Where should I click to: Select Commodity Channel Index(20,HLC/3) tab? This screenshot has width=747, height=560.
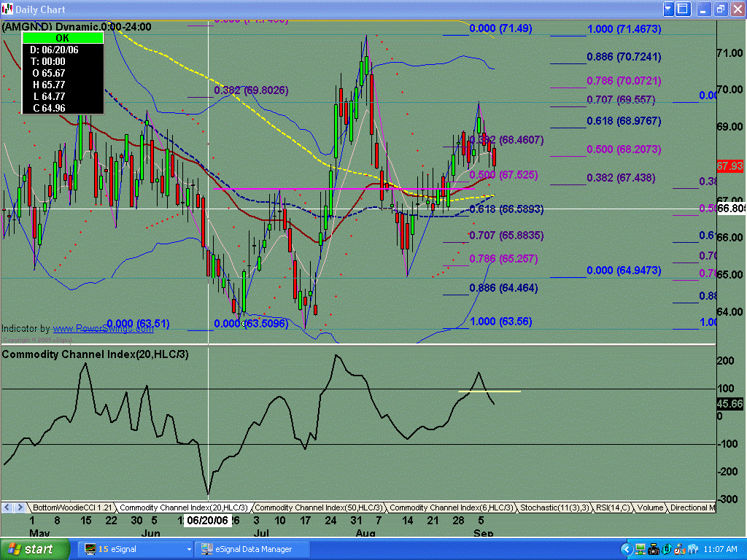[183, 507]
